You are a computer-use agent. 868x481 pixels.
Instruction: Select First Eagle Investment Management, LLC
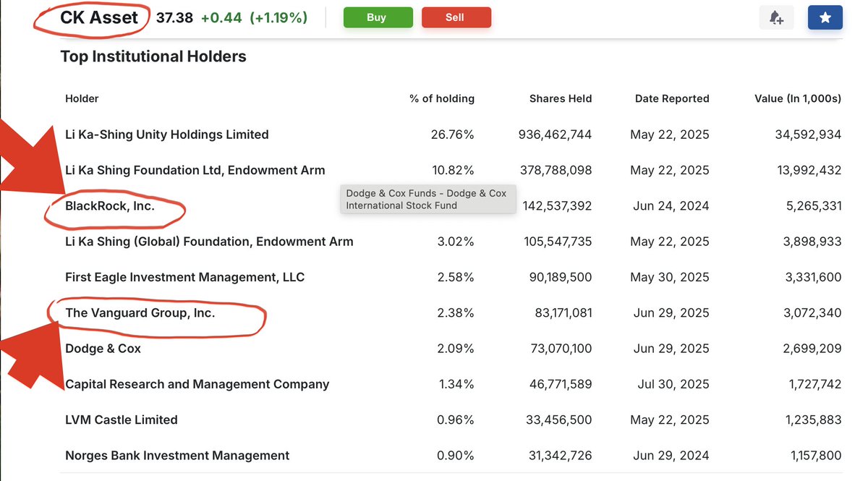(x=185, y=277)
